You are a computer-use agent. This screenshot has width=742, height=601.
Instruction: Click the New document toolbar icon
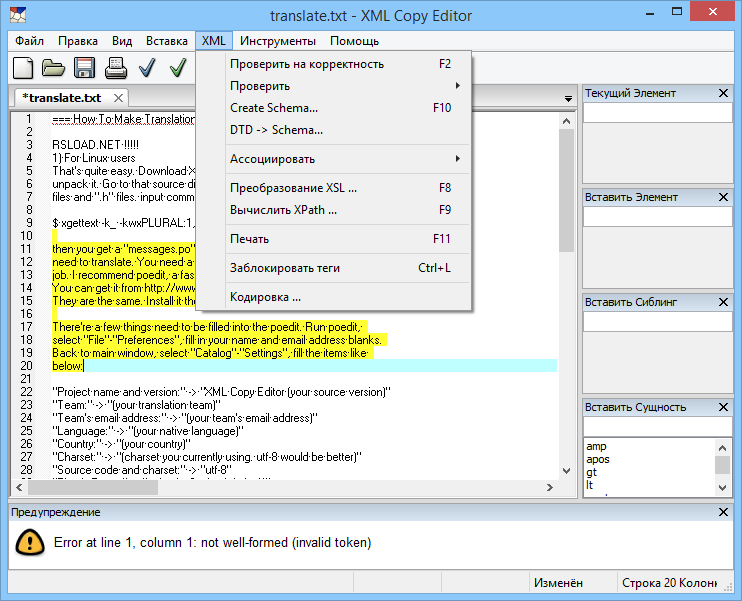[x=23, y=68]
